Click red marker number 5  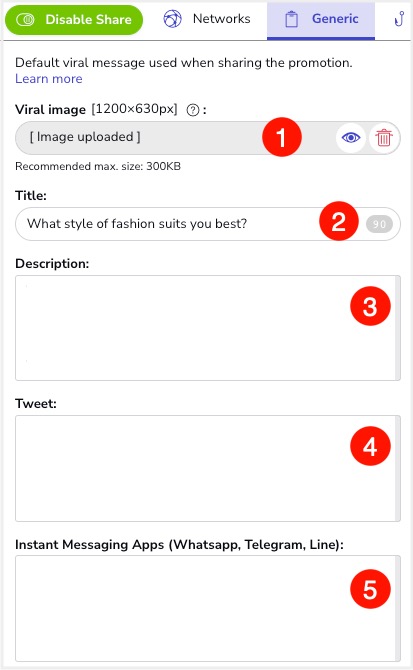click(x=370, y=589)
